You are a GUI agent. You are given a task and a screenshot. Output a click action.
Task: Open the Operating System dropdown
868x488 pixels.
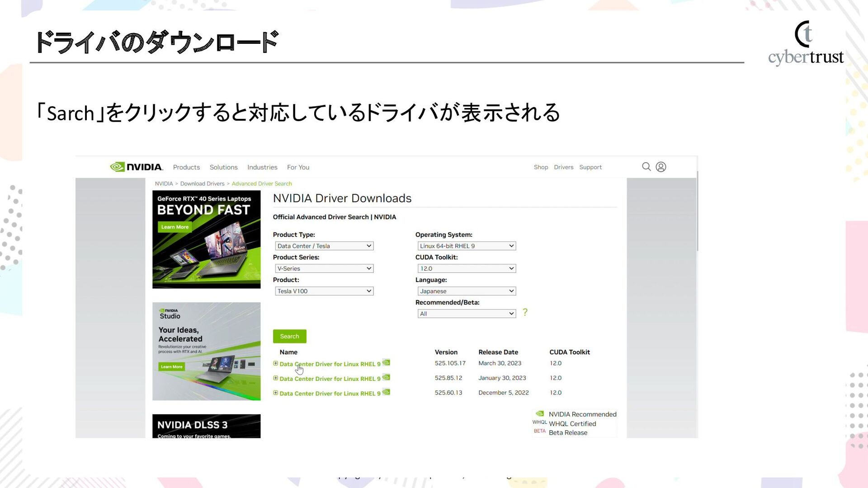point(467,246)
